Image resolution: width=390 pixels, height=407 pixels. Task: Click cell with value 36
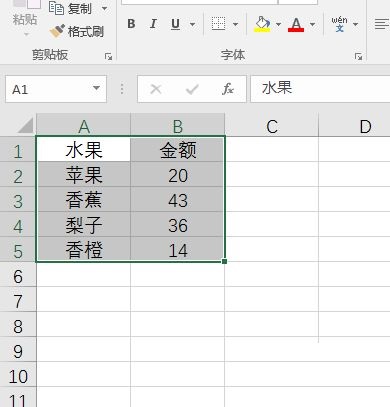178,225
